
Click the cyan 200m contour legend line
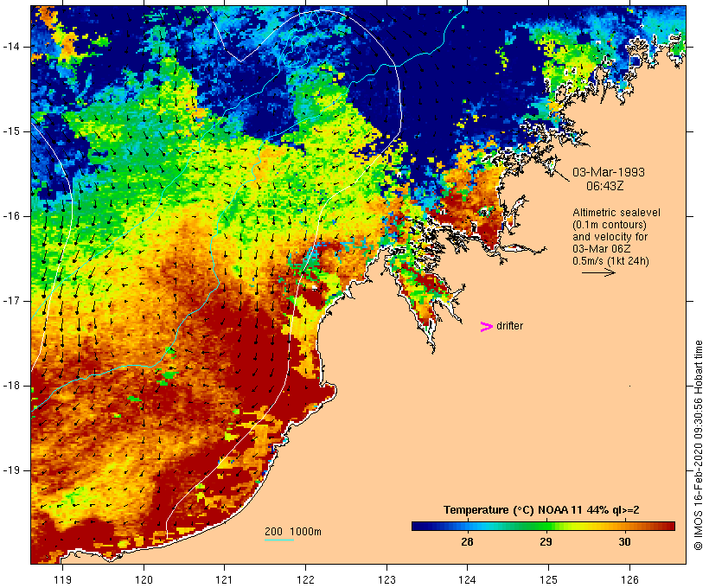tap(278, 540)
